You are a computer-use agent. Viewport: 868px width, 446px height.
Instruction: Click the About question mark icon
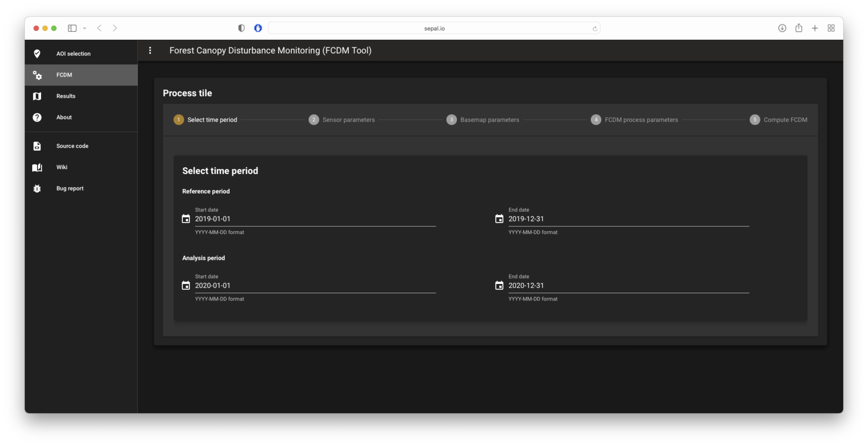click(x=37, y=117)
